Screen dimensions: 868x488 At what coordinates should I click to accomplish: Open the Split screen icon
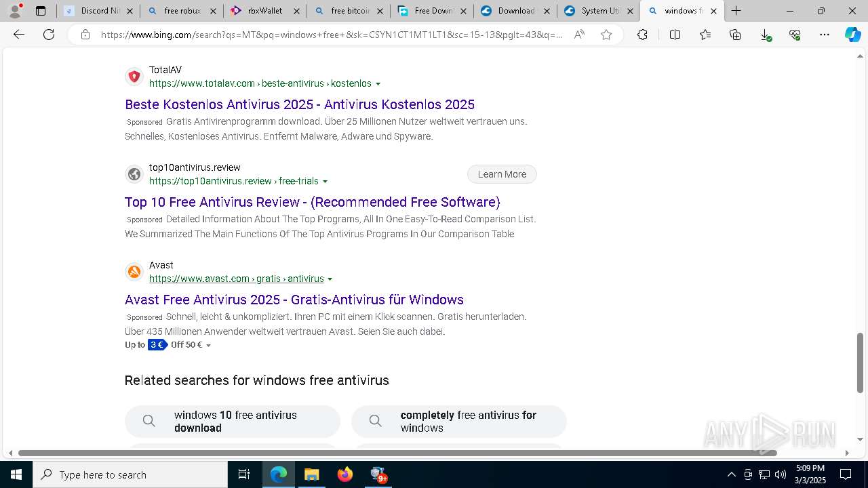tap(675, 35)
